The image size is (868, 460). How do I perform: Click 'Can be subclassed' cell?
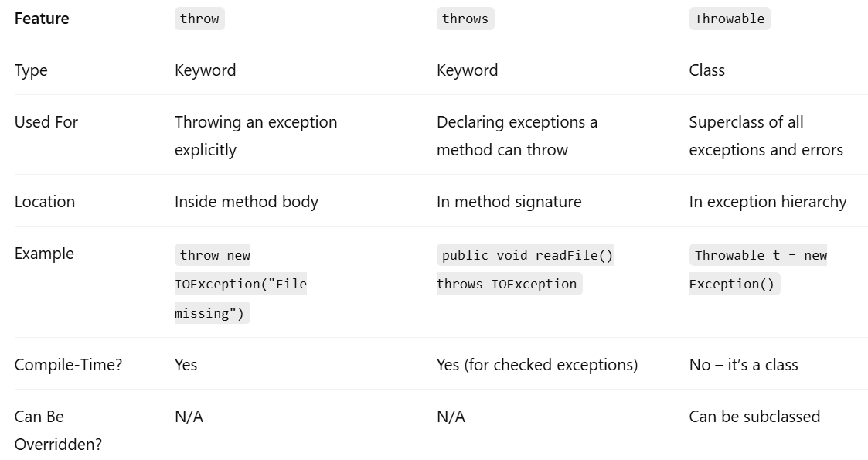(754, 416)
